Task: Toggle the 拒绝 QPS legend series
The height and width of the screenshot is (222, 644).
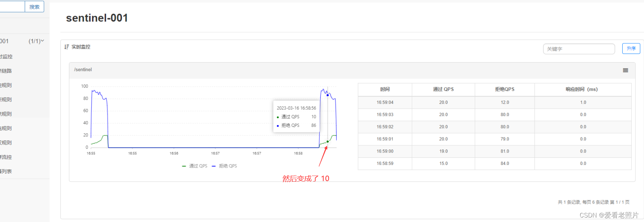Action: 224,166
